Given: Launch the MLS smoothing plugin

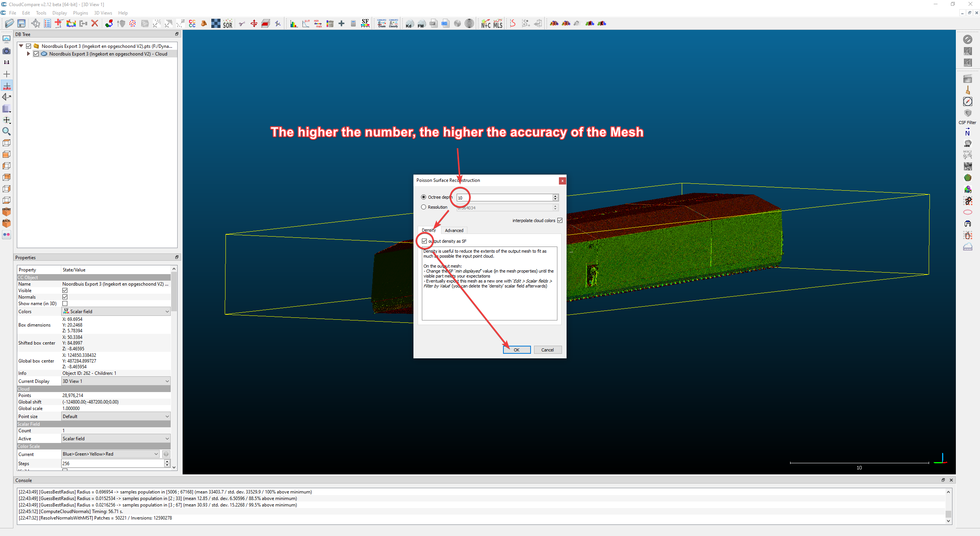Looking at the screenshot, I should (x=498, y=23).
